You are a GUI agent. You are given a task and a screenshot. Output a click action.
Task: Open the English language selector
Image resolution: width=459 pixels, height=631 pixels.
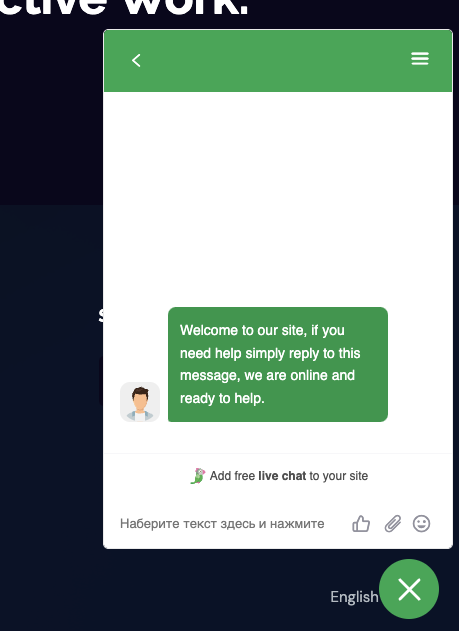click(x=354, y=597)
